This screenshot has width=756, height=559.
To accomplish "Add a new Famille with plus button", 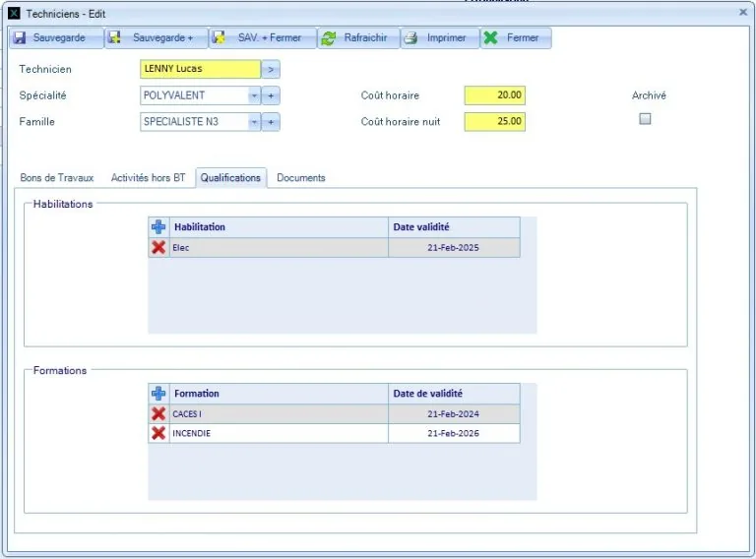I will coord(271,122).
